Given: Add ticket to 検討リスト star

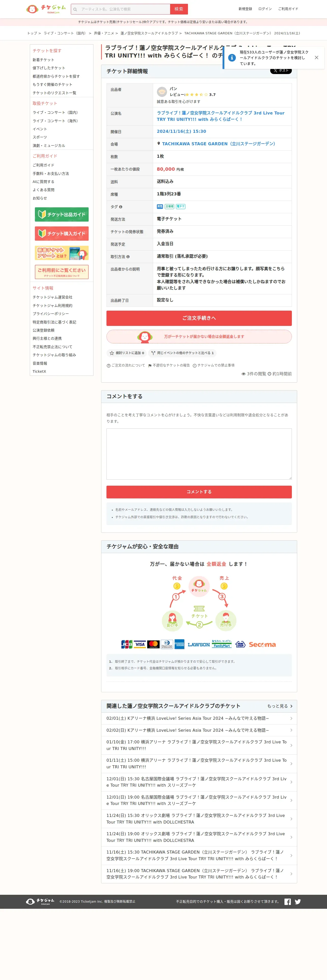Looking at the screenshot, I should (127, 353).
